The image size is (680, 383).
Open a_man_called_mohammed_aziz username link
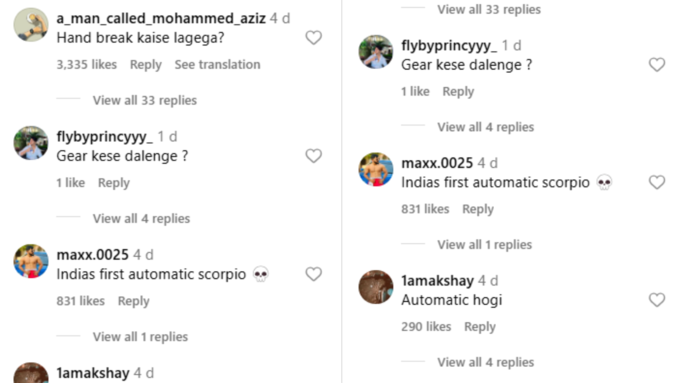pyautogui.click(x=161, y=19)
